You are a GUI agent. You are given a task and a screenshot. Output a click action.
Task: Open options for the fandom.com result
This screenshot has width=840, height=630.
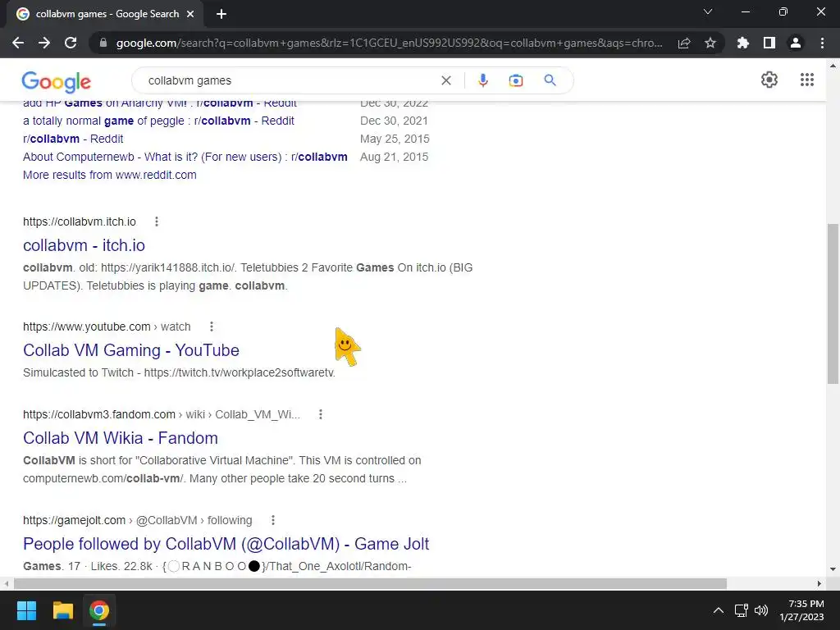coord(321,414)
